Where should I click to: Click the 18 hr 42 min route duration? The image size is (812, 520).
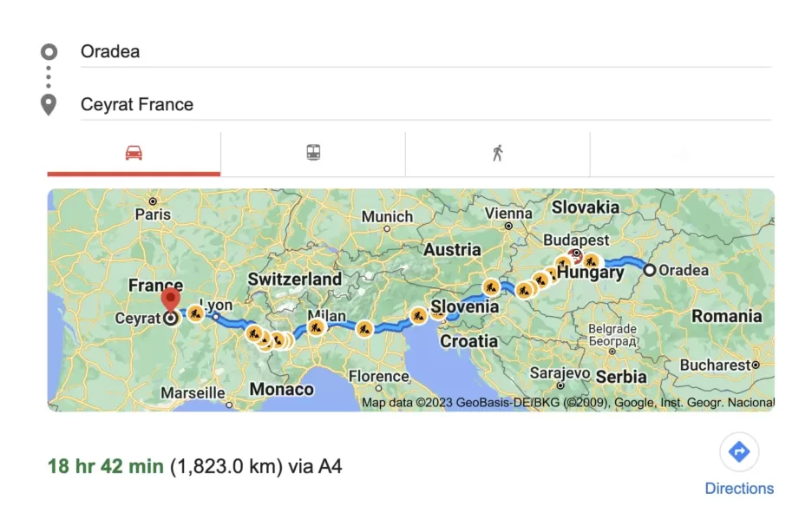pyautogui.click(x=105, y=466)
